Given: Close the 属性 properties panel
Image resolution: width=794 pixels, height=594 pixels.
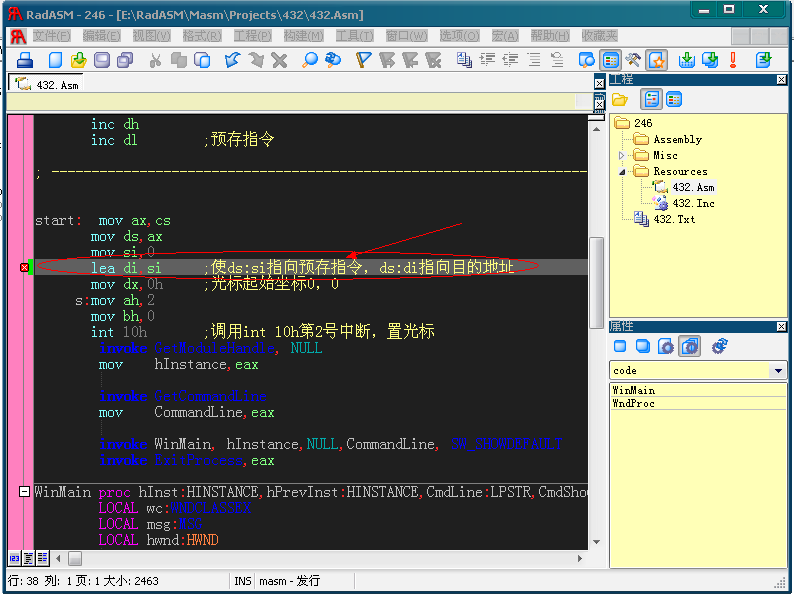Looking at the screenshot, I should (781, 327).
